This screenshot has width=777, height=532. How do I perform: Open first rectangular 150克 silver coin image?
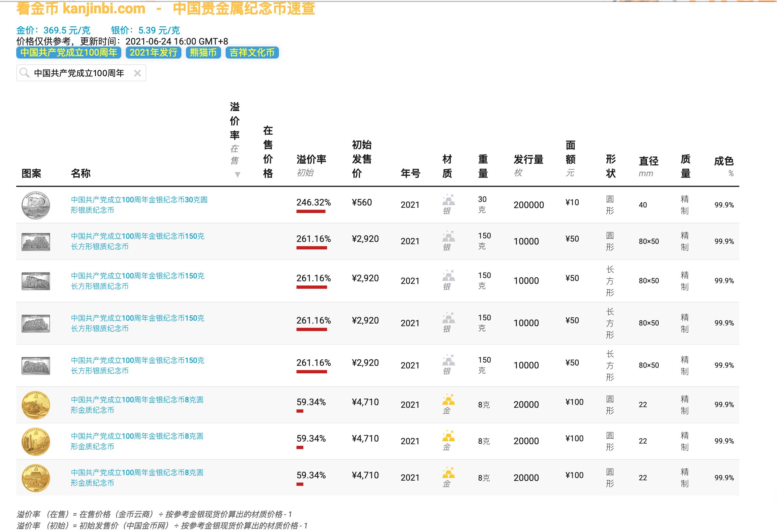pos(36,241)
